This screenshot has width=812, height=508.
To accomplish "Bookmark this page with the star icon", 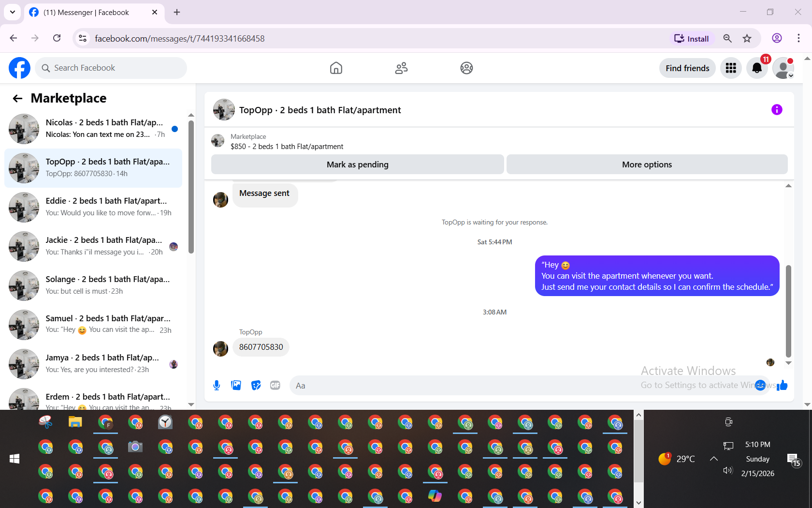I will click(x=747, y=38).
